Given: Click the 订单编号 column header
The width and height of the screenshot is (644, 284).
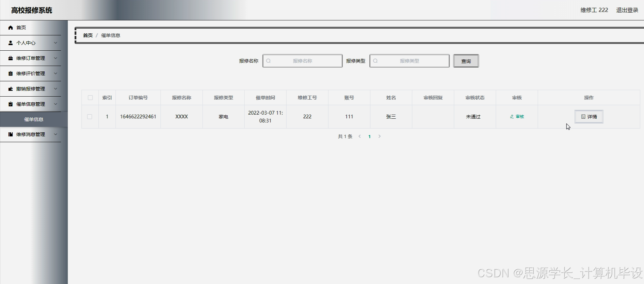Looking at the screenshot, I should pos(138,98).
